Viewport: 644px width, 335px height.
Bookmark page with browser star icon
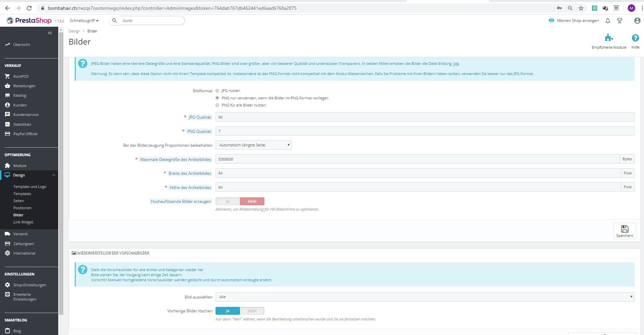[x=581, y=8]
